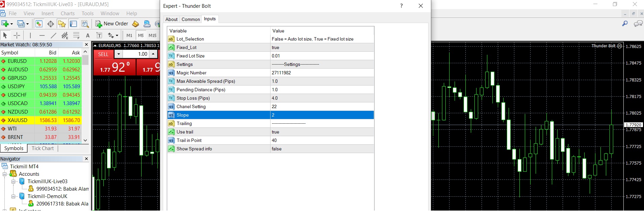644x219 pixels.
Task: Select the Fibonacci retracement tool
Action: 76,35
